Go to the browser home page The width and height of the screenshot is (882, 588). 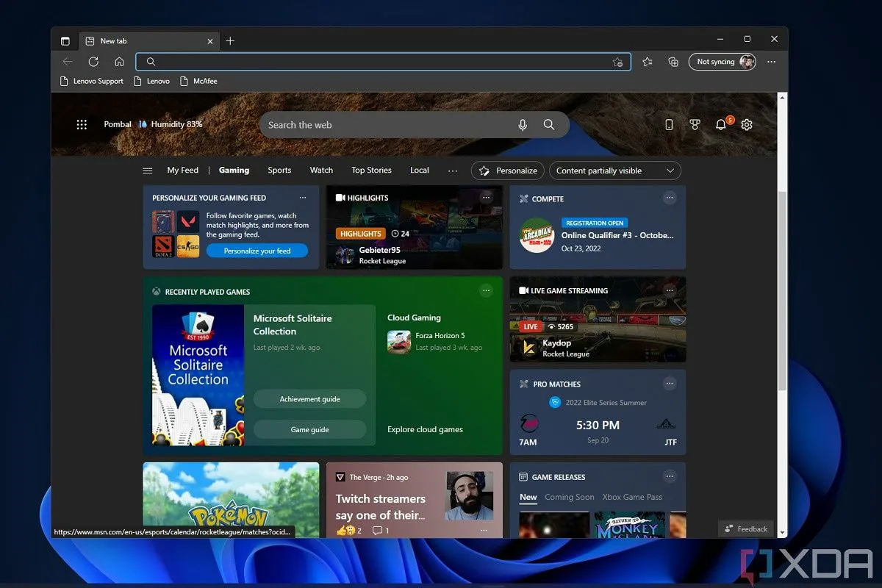(119, 62)
